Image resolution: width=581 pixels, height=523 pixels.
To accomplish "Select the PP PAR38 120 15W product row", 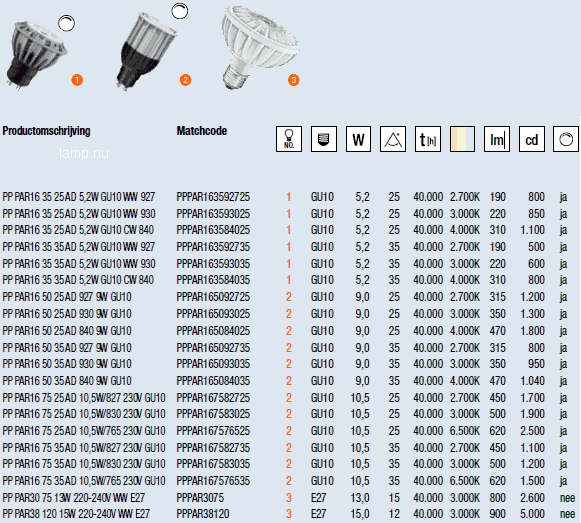I will (x=289, y=514).
